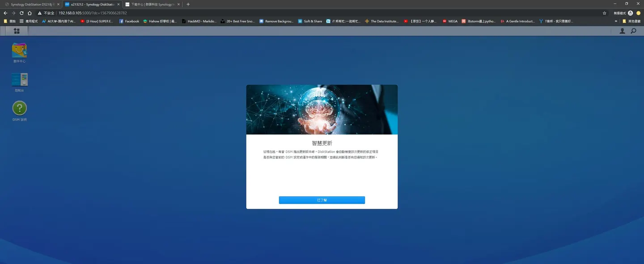Reload the page with the refresh icon
644x264 pixels.
[x=21, y=13]
